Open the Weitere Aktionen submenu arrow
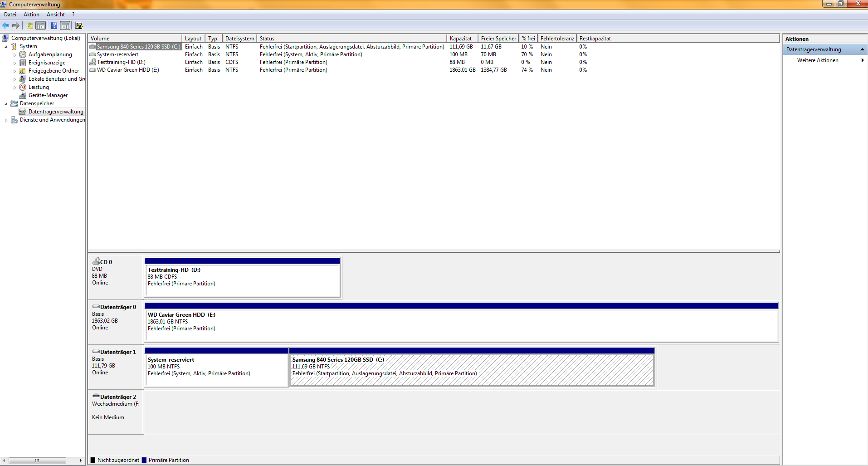This screenshot has width=868, height=466. pyautogui.click(x=863, y=60)
